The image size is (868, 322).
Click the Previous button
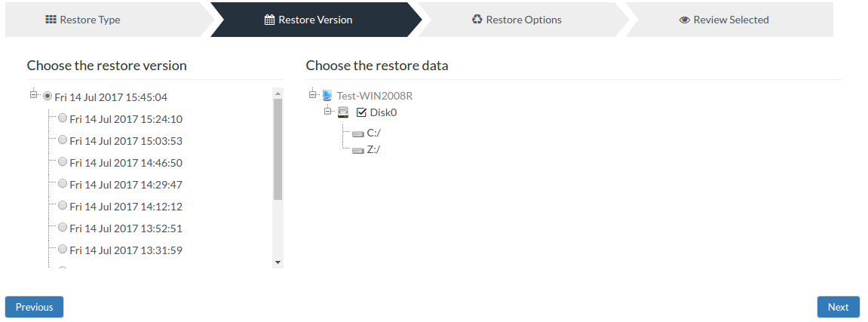[x=35, y=307]
